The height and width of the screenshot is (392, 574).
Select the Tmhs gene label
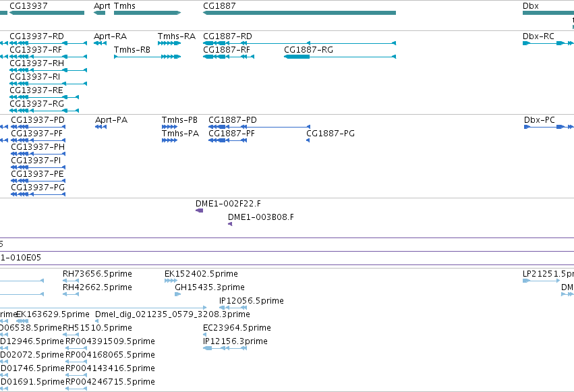coord(125,6)
